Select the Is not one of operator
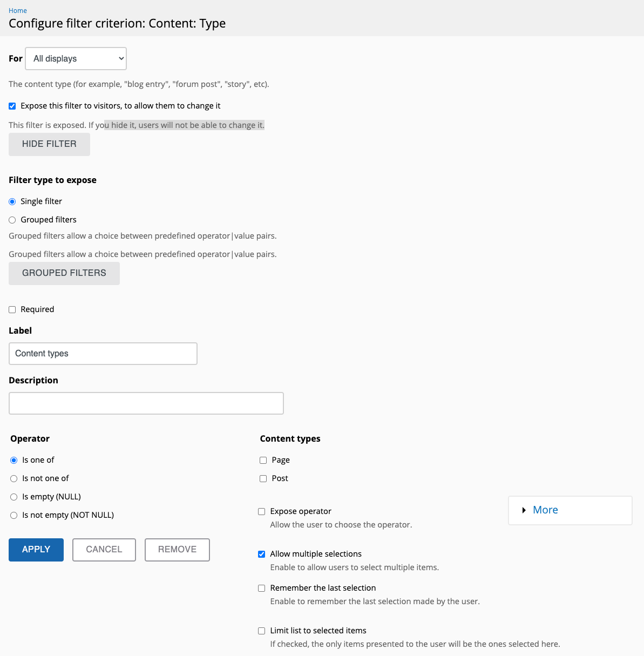 (x=14, y=478)
